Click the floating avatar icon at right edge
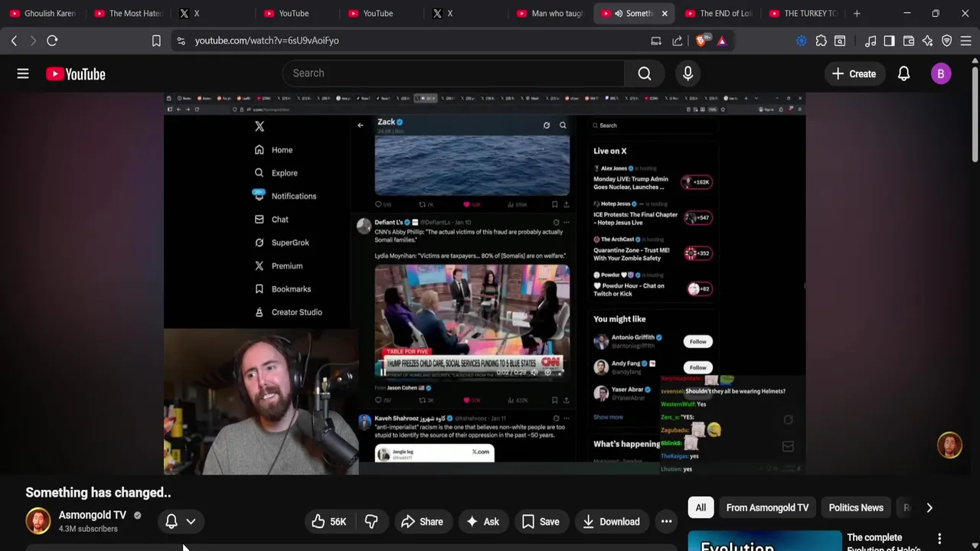Viewport: 980px width, 551px height. (949, 445)
